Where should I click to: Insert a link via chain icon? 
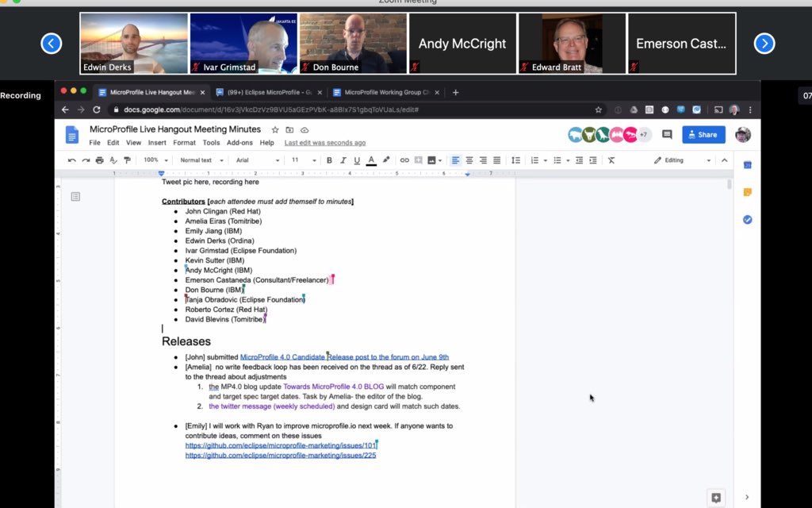coord(404,160)
